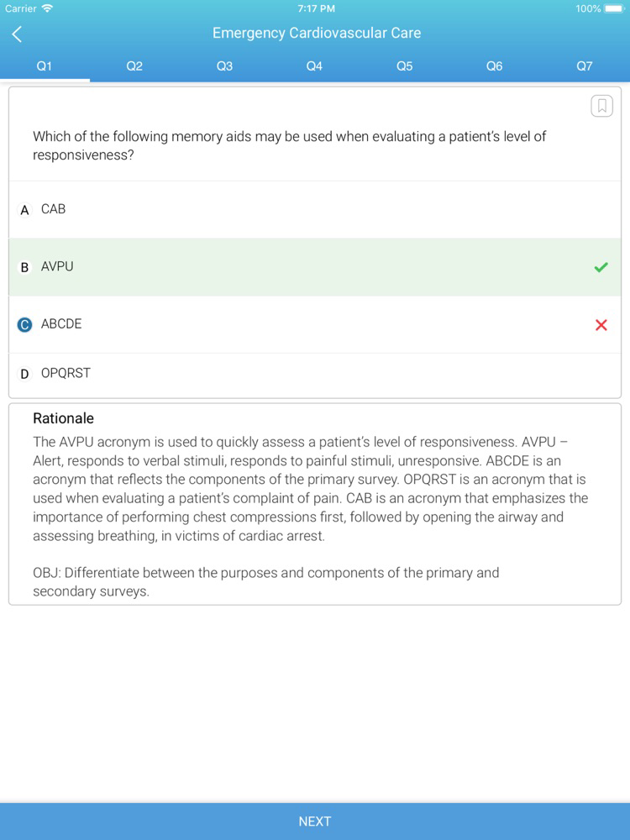
Task: Click the red X beside ABCDE
Action: click(601, 324)
